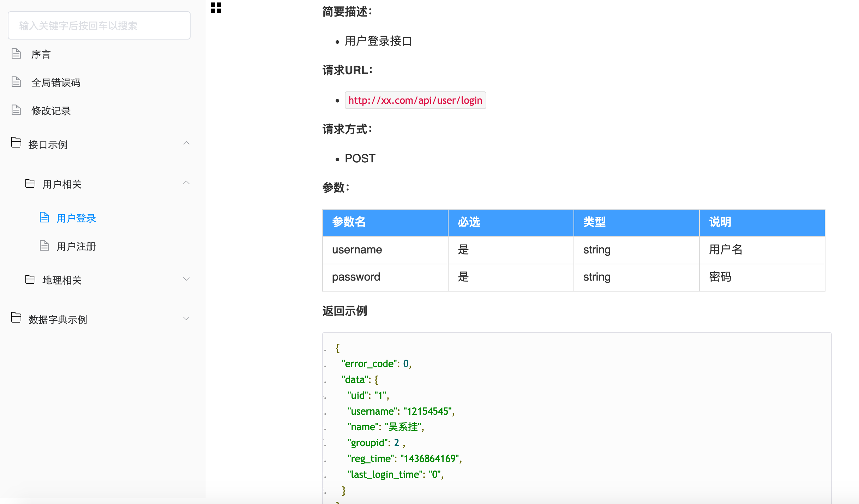Focus the keyword search box
Image resolution: width=859 pixels, height=504 pixels.
coord(99,25)
